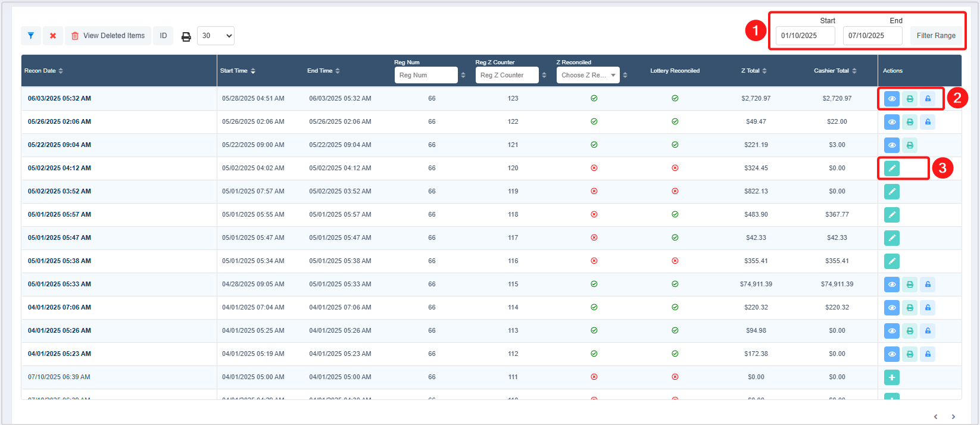Viewport: 980px width, 425px height.
Task: Print the 05/26/2025 02:06 AM reconciliation row
Action: pyautogui.click(x=909, y=122)
